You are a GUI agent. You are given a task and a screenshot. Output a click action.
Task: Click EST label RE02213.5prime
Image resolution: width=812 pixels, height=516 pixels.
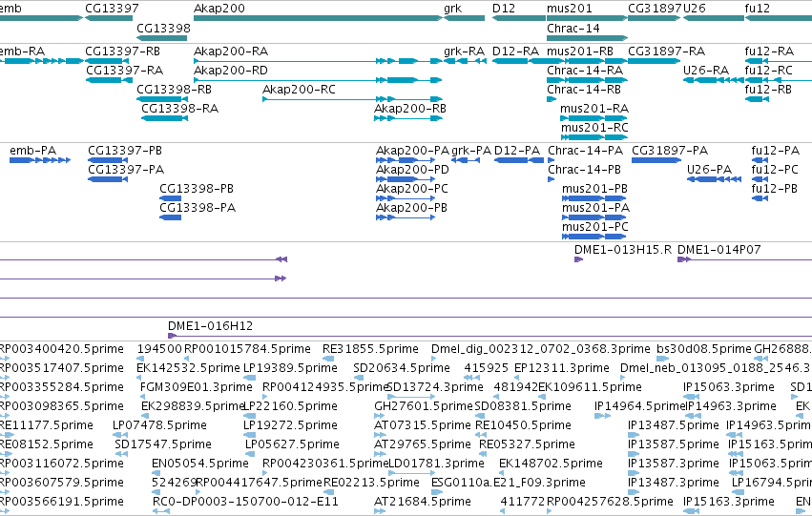[371, 483]
